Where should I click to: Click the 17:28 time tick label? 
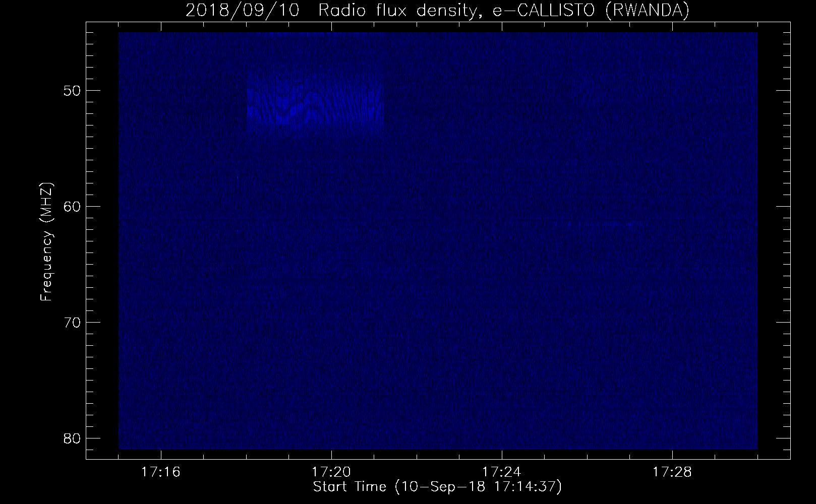[672, 472]
